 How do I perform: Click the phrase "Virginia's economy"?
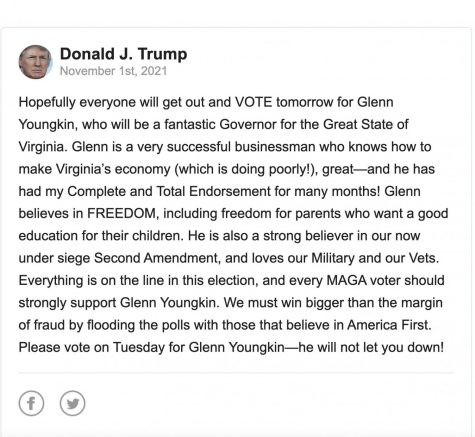[113, 169]
